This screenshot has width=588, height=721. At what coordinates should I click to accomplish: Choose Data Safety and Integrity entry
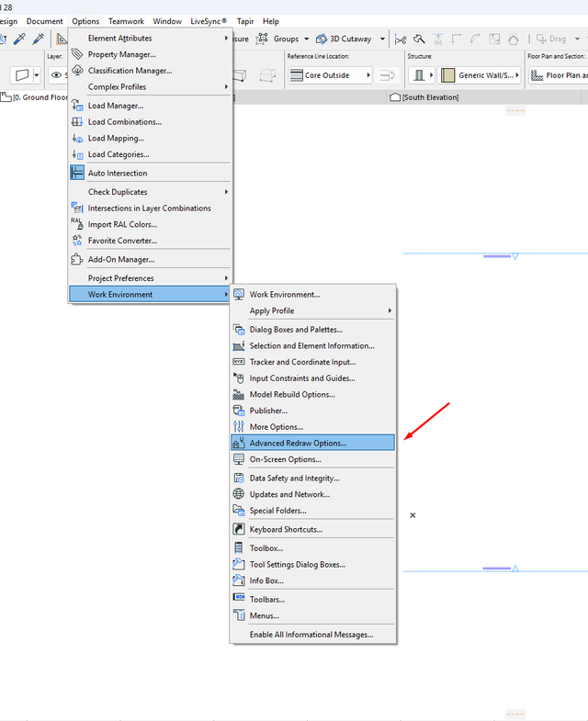(x=313, y=479)
